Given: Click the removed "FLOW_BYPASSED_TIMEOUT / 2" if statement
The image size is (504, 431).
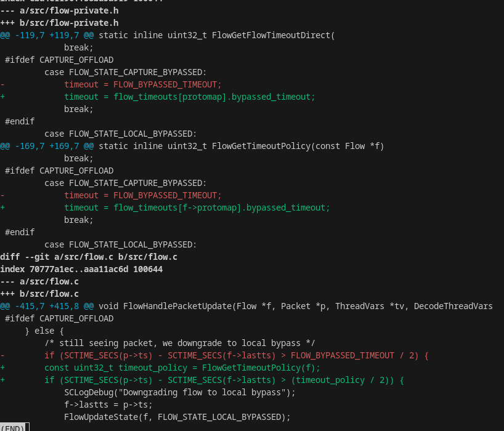Looking at the screenshot, I should [x=236, y=355].
